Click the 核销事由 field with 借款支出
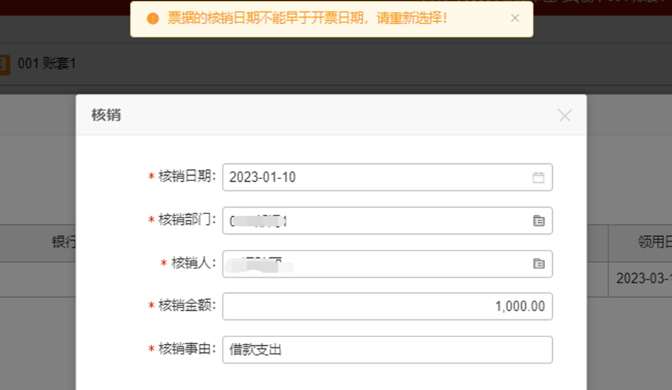This screenshot has height=390, width=672. point(387,350)
